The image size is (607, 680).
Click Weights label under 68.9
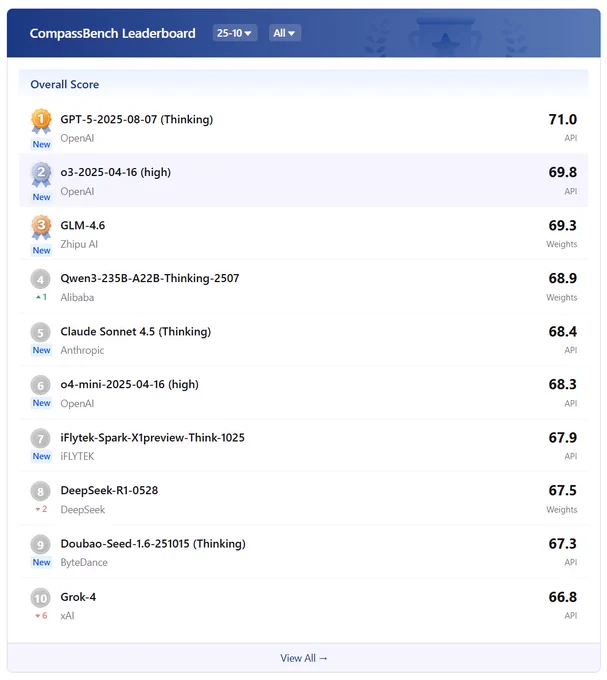click(561, 298)
